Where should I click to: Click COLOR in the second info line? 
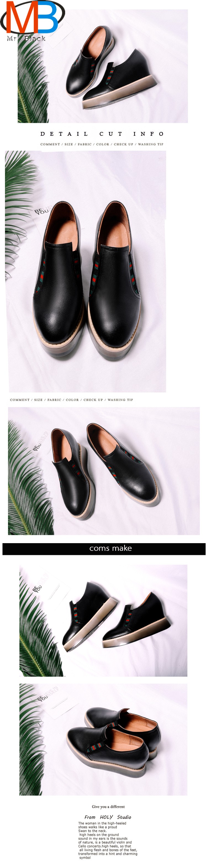point(72,400)
